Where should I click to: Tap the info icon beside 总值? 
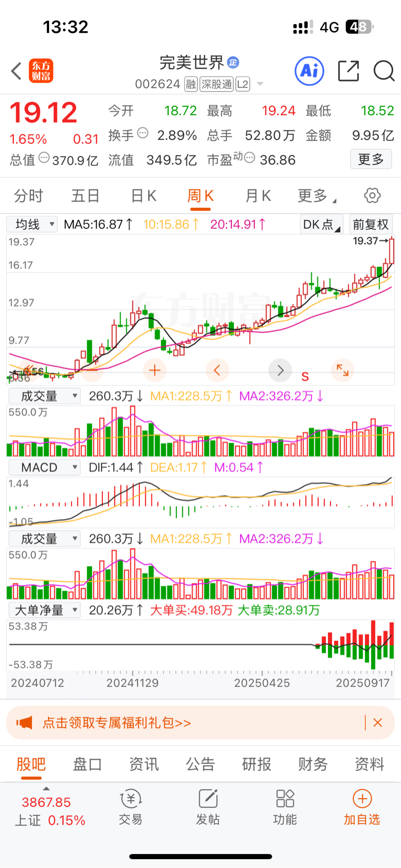pyautogui.click(x=44, y=158)
